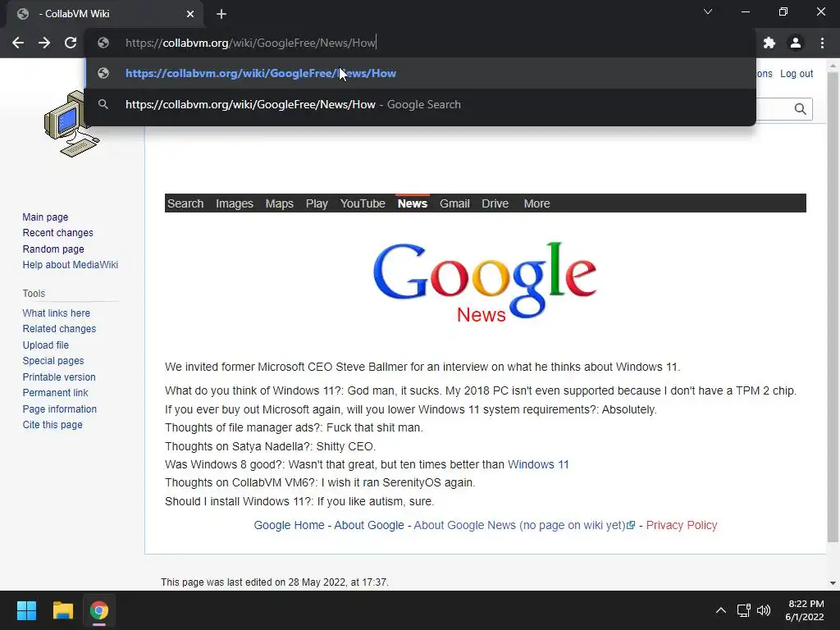Go back with the browser back arrow
The image size is (840, 630).
pos(18,43)
